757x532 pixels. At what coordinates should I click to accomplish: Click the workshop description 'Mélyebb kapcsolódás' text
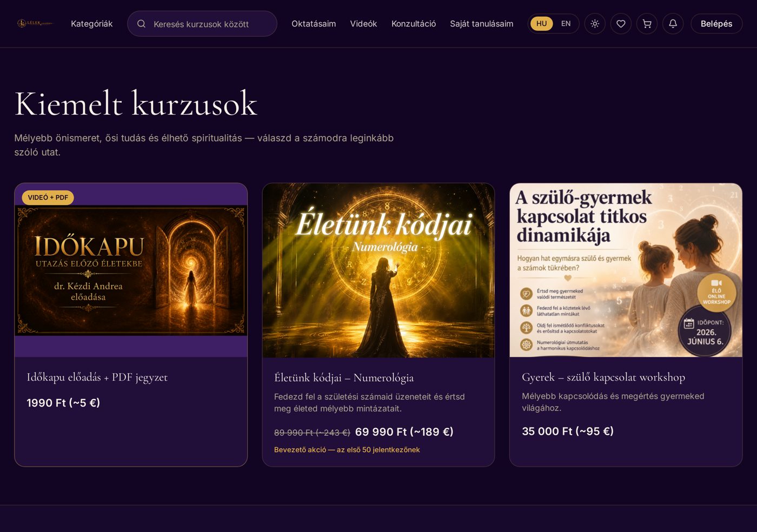613,402
